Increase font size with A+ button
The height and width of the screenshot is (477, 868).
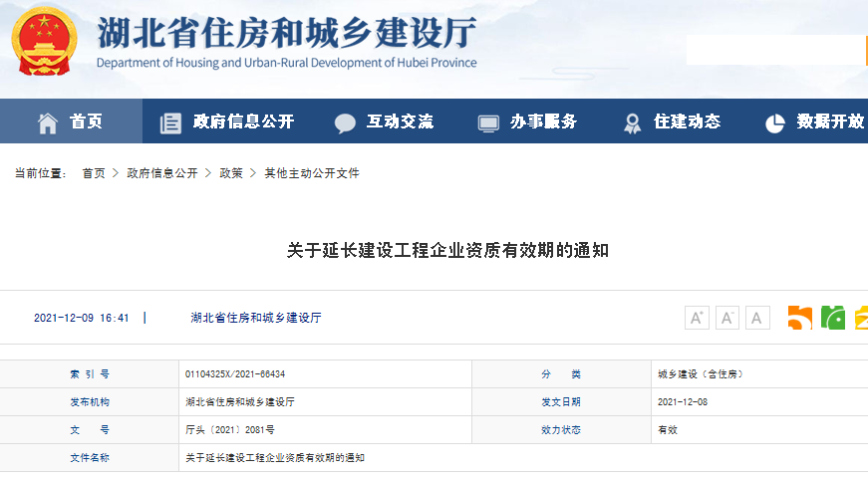click(697, 318)
